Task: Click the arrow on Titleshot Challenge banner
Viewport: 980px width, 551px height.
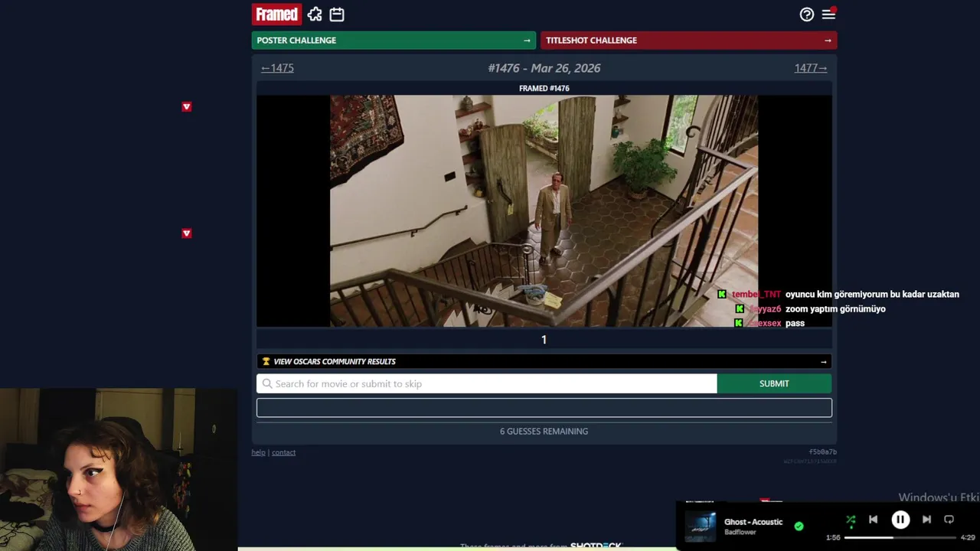Action: tap(828, 41)
